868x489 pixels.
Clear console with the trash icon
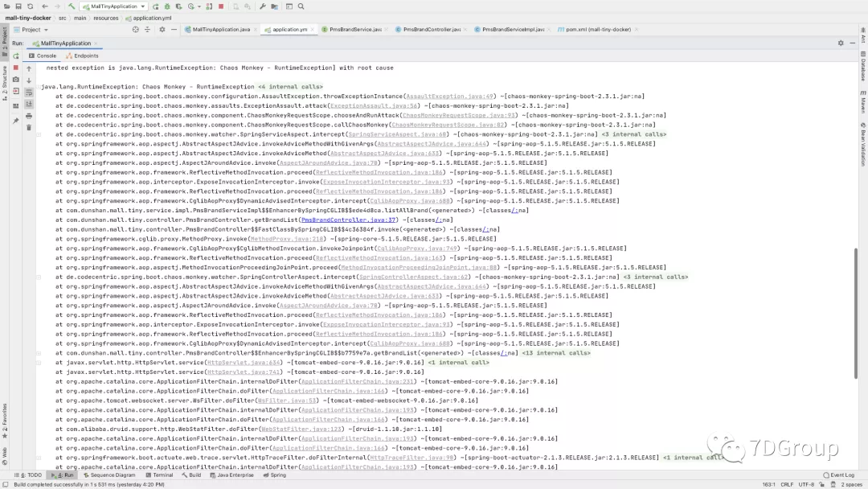point(29,127)
